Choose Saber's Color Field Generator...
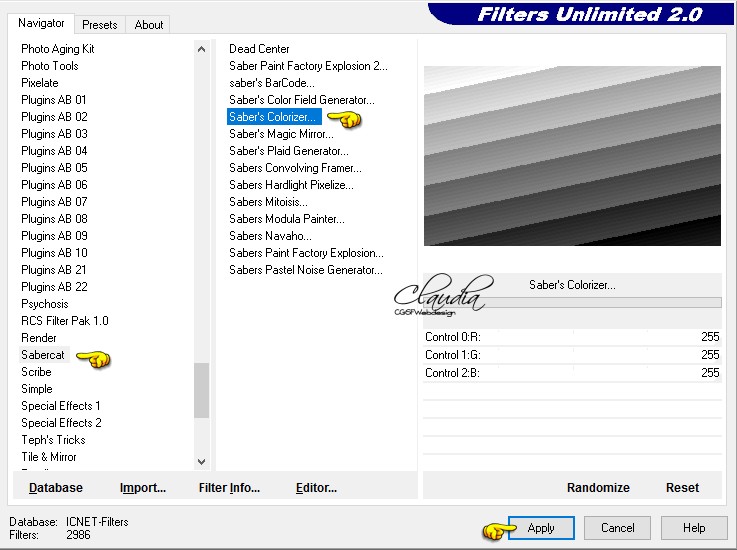This screenshot has height=550, width=737. 302,100
